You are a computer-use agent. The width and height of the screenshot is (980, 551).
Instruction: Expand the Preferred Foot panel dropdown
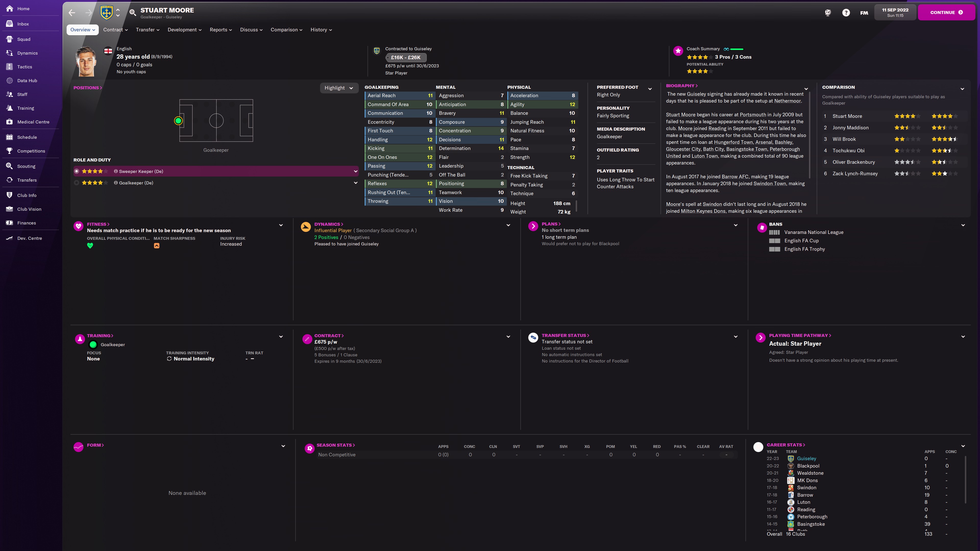pos(650,89)
